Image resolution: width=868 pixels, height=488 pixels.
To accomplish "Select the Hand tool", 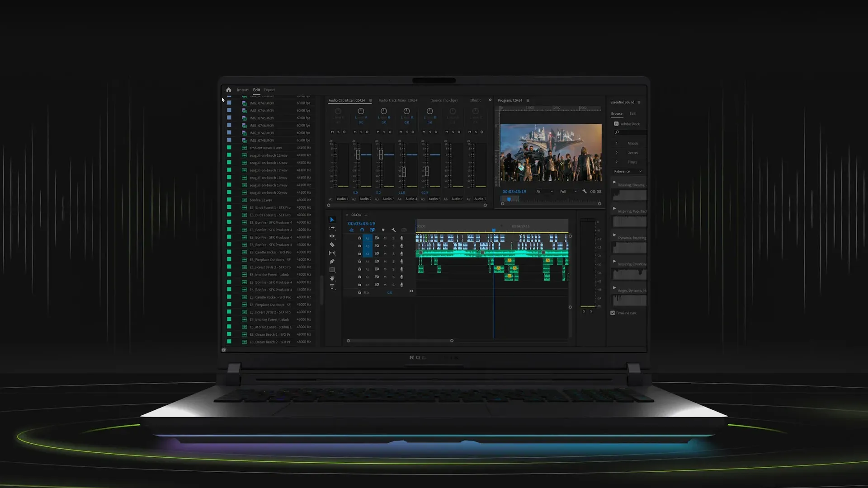I will click(332, 278).
